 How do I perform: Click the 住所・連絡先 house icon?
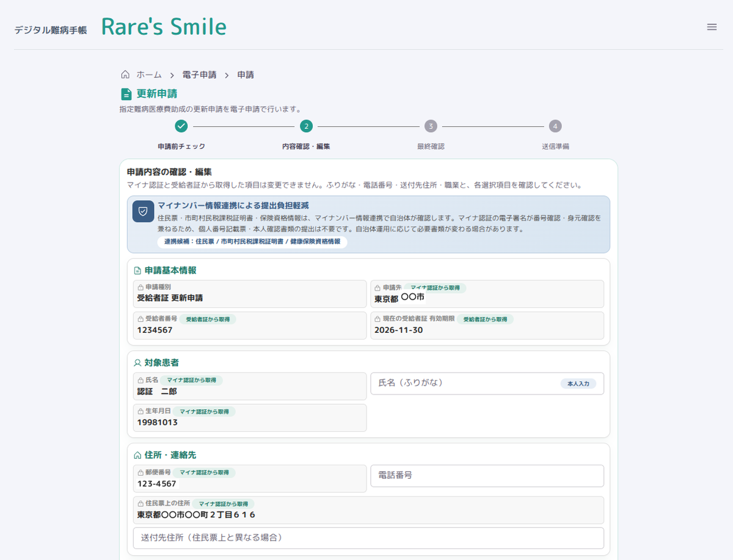click(137, 455)
